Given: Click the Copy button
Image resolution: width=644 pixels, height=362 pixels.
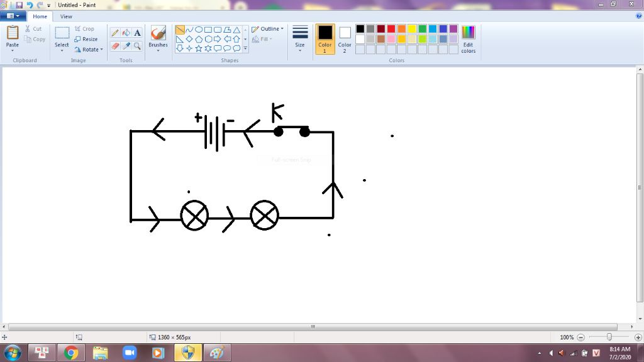Looking at the screenshot, I should coord(35,39).
